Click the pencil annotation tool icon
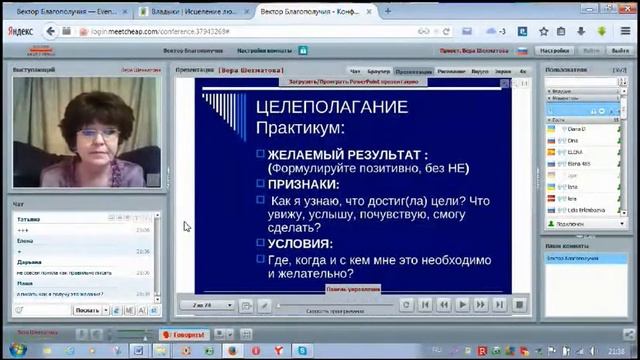The height and width of the screenshot is (360, 640). (264, 305)
